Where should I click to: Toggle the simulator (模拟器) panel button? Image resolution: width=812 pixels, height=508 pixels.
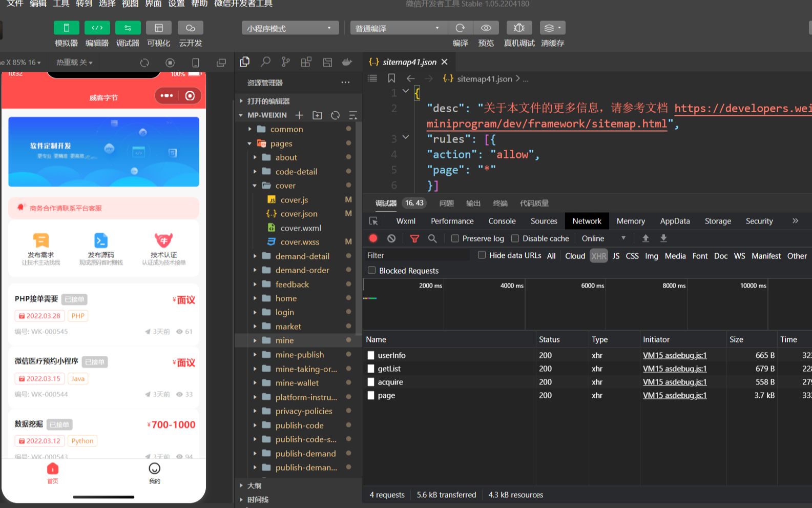[66, 28]
